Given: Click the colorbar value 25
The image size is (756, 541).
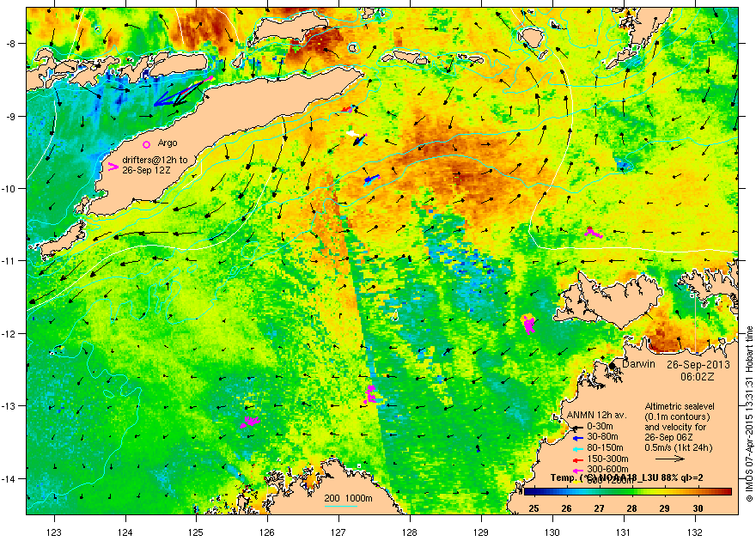Looking at the screenshot, I should [533, 508].
